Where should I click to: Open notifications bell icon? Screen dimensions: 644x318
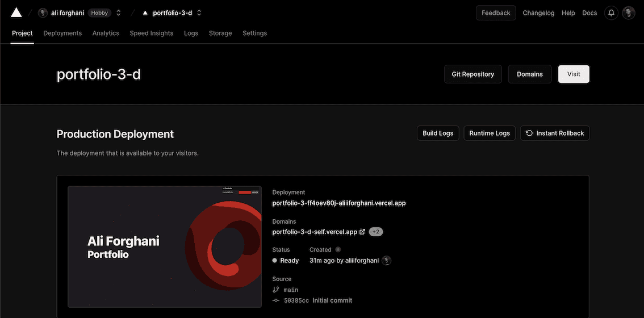611,13
